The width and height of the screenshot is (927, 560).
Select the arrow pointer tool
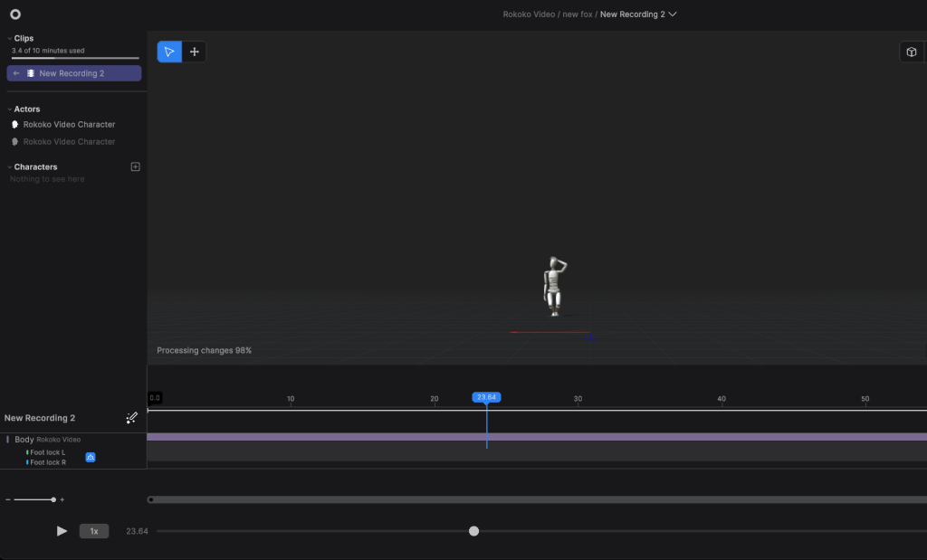pyautogui.click(x=169, y=52)
